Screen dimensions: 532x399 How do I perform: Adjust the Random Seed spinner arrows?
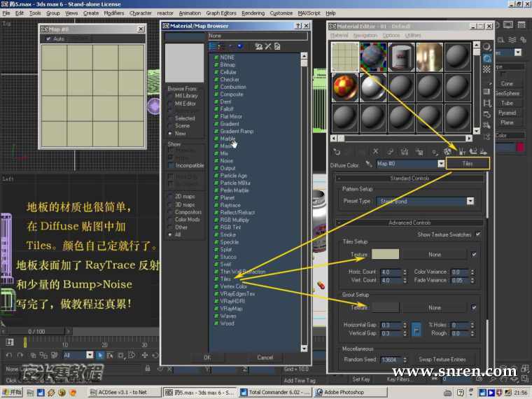point(405,360)
